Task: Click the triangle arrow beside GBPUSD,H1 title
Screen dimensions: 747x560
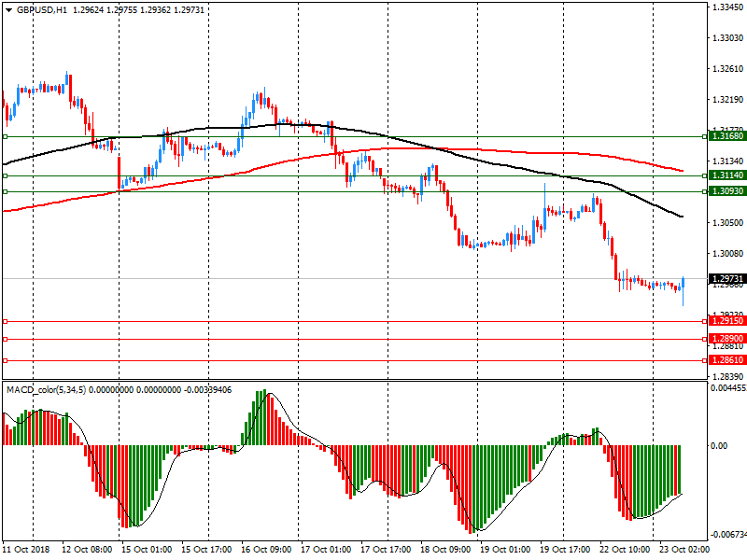Action: point(8,9)
